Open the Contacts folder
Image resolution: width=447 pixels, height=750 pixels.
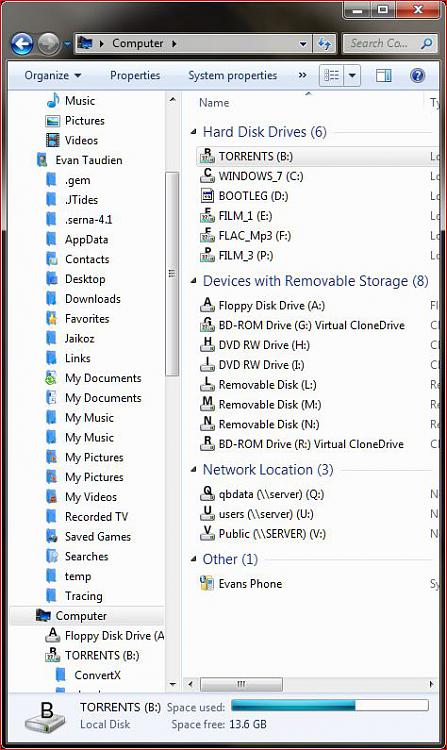point(87,259)
